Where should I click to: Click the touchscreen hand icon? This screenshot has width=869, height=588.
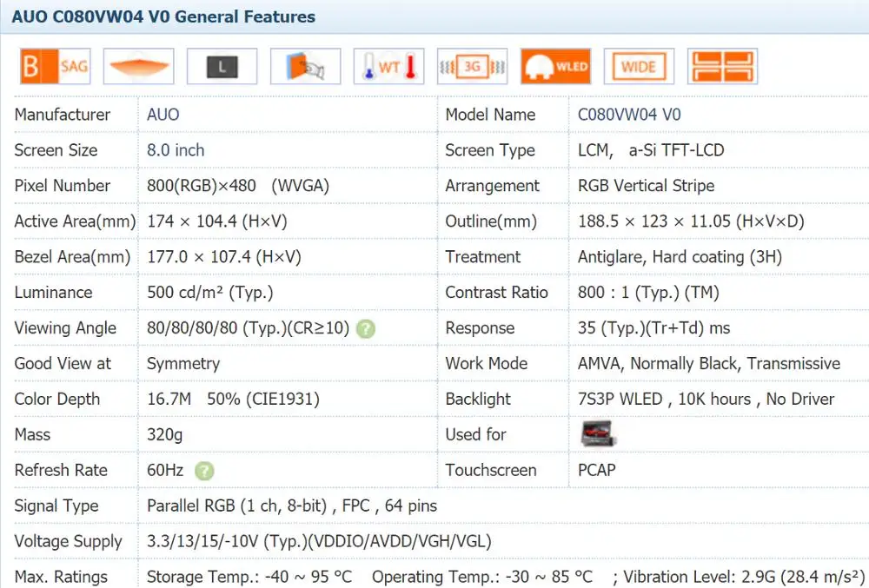tap(305, 66)
